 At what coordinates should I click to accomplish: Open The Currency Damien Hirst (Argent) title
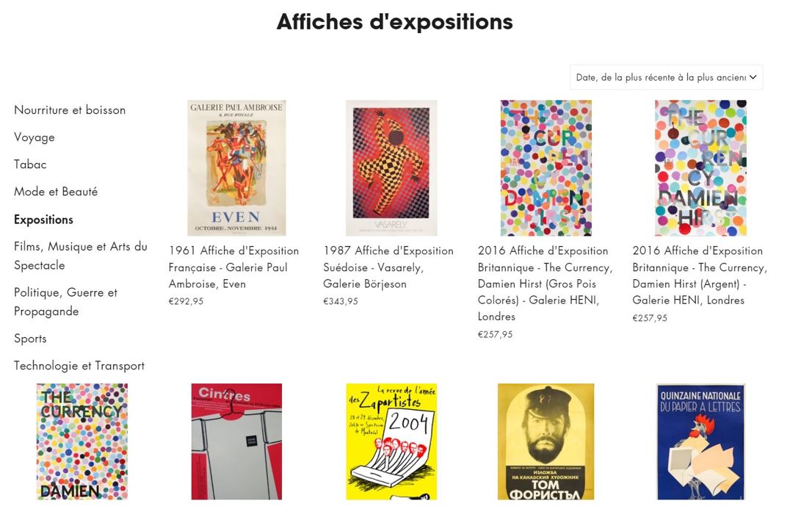700,275
